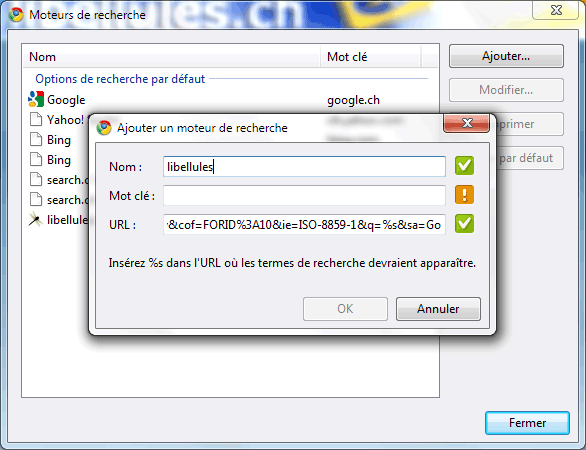This screenshot has height=450, width=586.
Task: Click the green checkmark beside Nom field
Action: click(465, 166)
